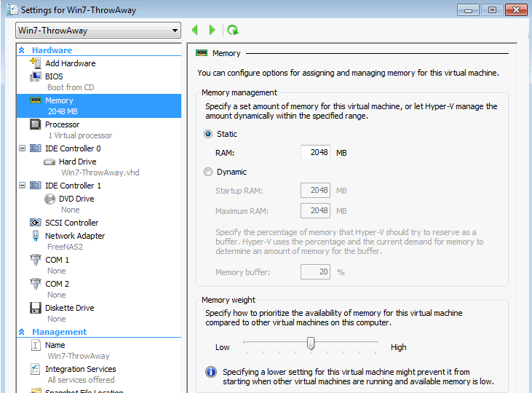Image resolution: width=532 pixels, height=393 pixels.
Task: Click the BIOS icon
Action: tap(36, 76)
